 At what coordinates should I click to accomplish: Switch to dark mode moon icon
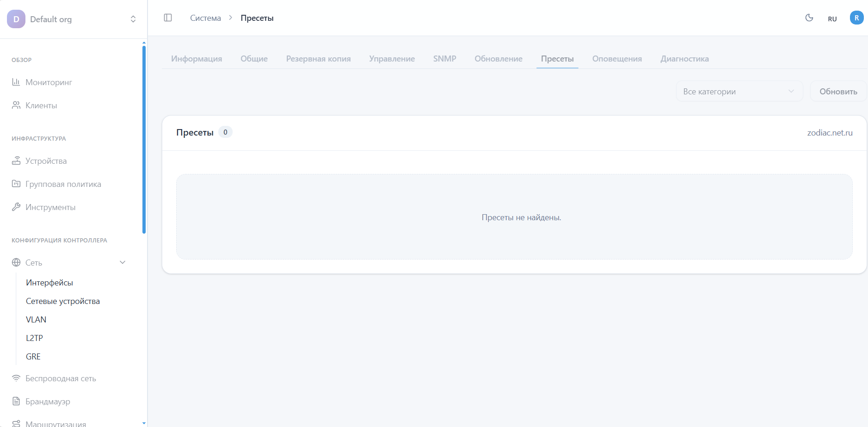(809, 18)
